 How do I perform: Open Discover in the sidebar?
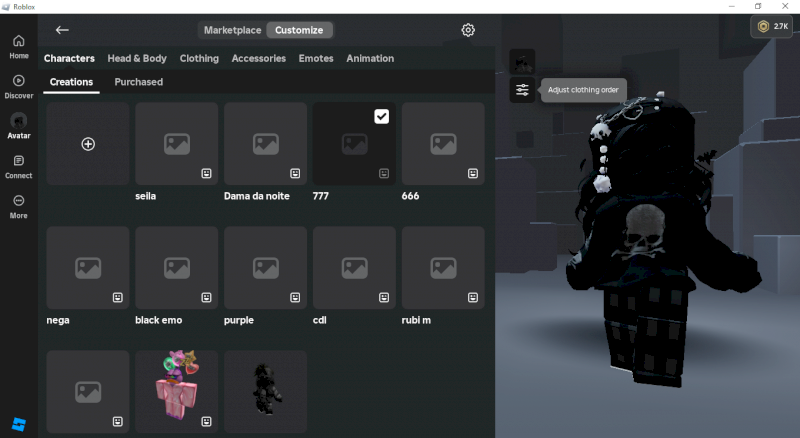(19, 87)
